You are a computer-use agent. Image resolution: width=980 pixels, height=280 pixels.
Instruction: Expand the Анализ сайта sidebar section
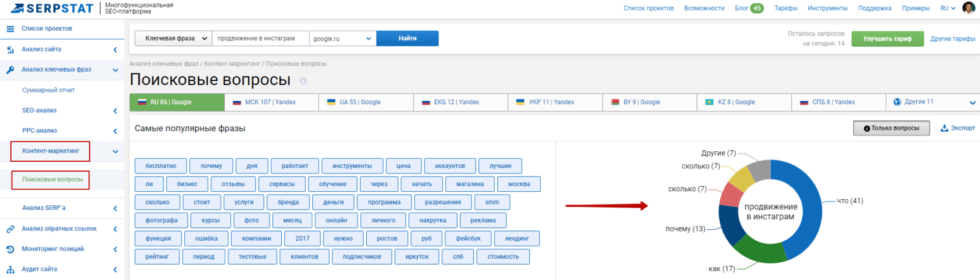[115, 50]
